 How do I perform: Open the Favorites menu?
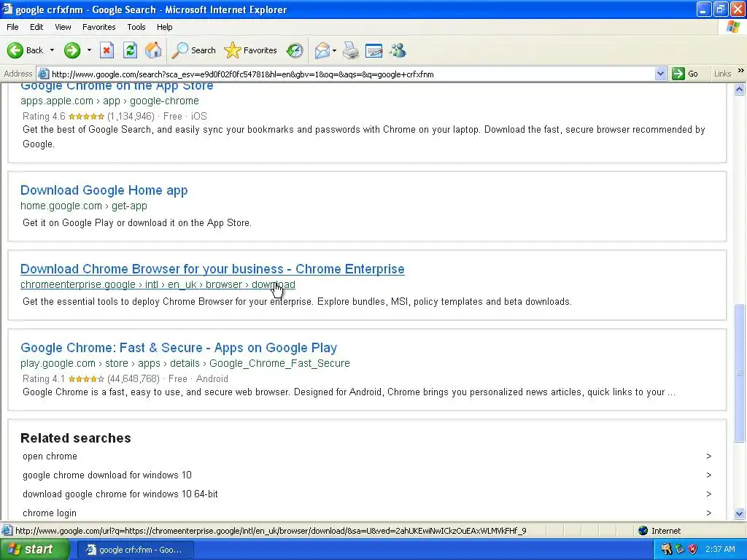[x=98, y=27]
